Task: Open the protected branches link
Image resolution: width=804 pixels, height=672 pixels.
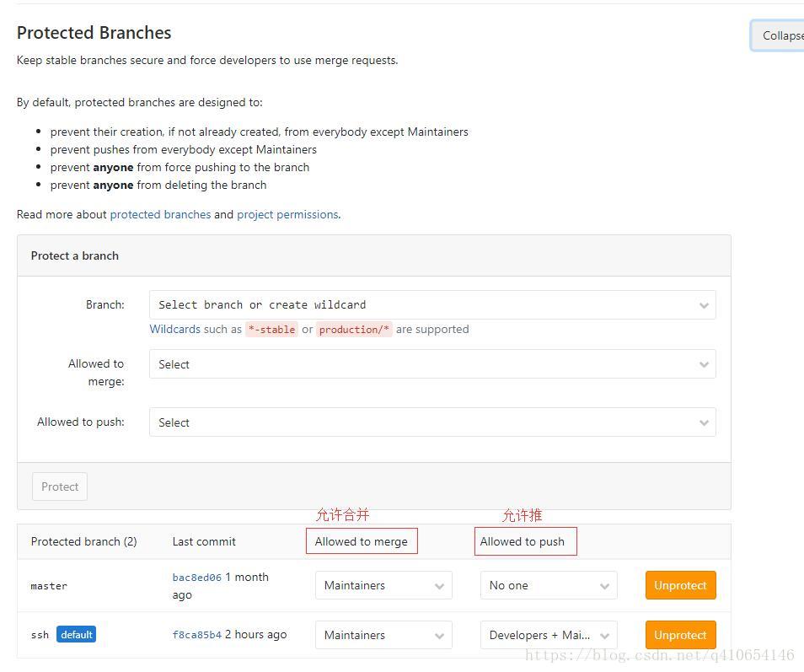Action: 160,214
